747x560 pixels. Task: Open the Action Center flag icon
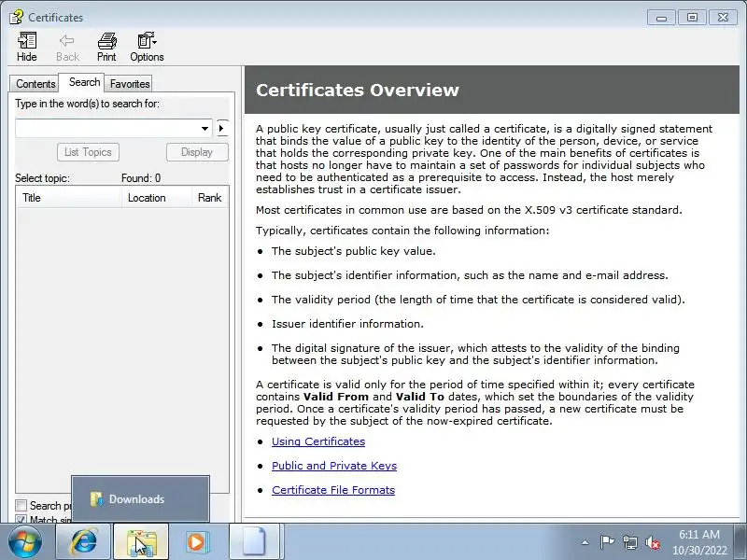[x=607, y=542]
